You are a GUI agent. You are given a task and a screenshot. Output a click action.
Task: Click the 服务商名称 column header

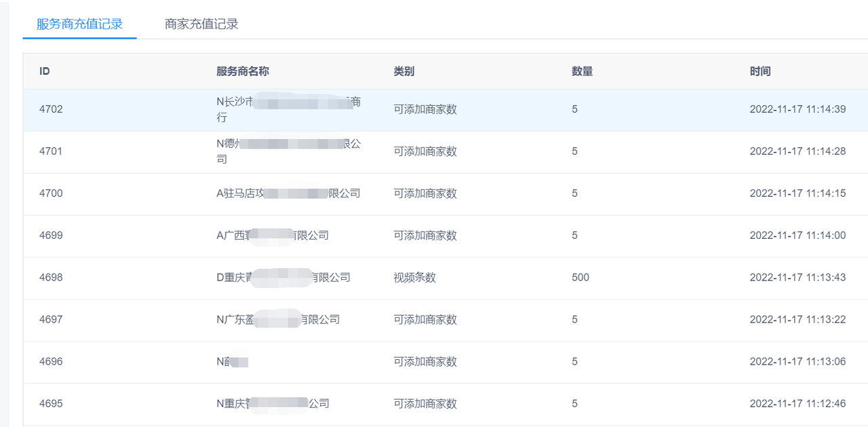(x=243, y=71)
